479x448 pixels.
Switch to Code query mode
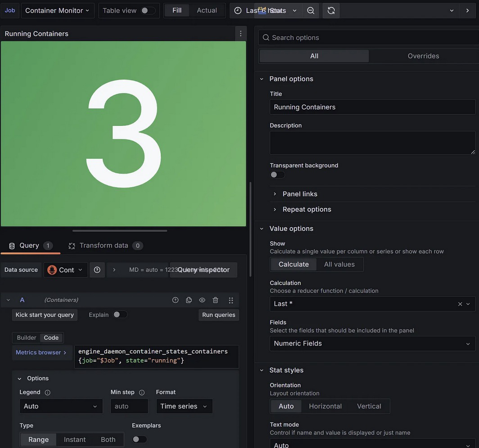[51, 337]
